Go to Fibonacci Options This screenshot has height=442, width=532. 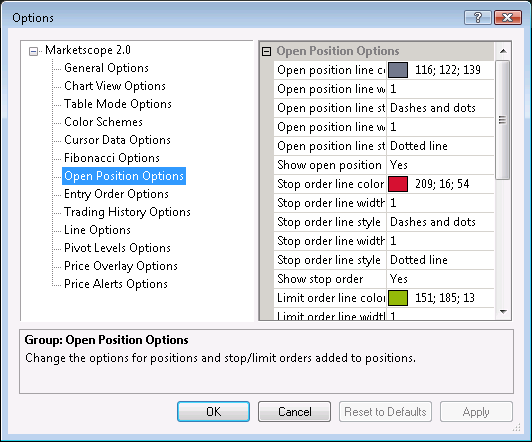tap(112, 158)
